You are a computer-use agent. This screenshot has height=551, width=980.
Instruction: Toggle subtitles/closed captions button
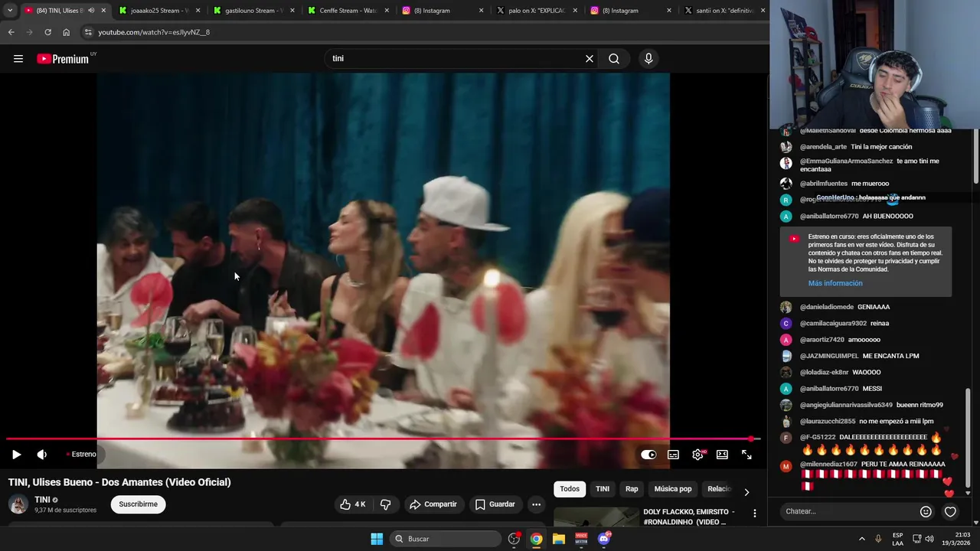pyautogui.click(x=673, y=455)
